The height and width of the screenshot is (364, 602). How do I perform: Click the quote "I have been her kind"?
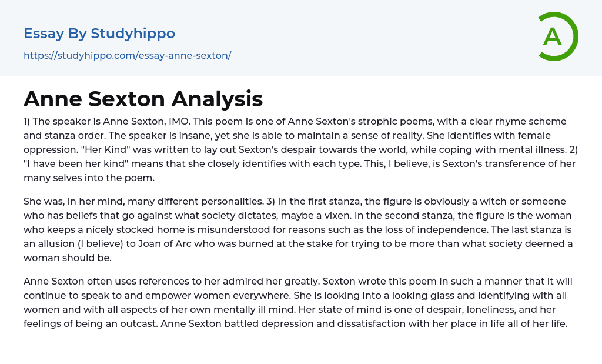click(x=78, y=163)
